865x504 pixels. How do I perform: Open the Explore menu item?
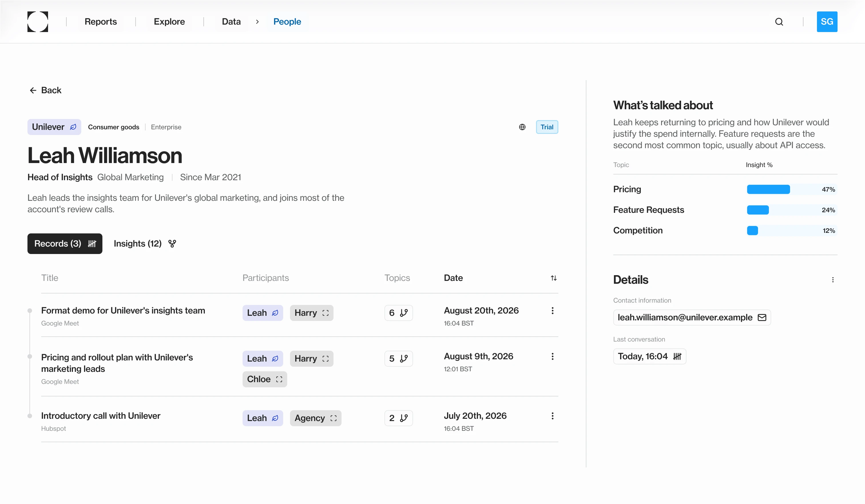[169, 22]
